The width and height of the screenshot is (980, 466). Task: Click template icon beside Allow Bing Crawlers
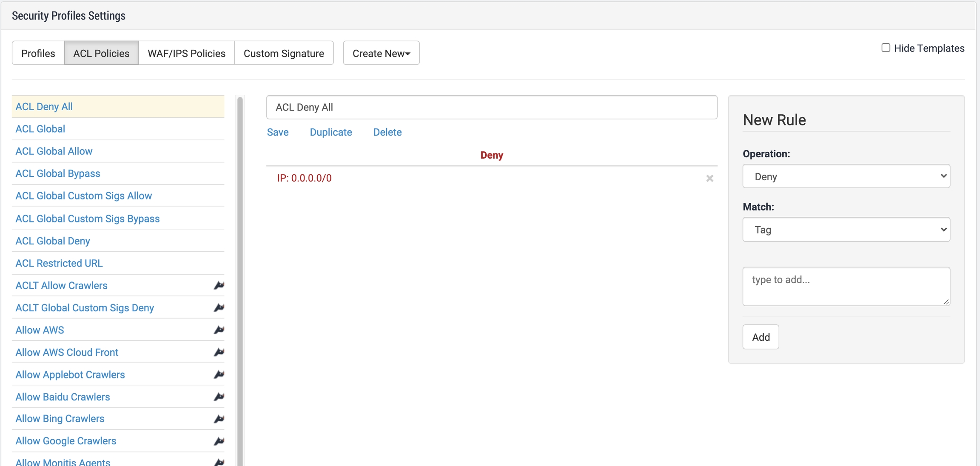click(x=219, y=419)
